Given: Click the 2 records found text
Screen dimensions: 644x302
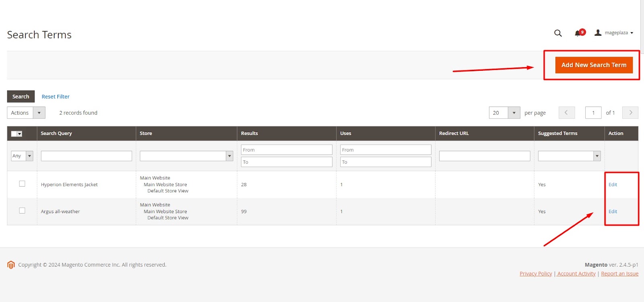Looking at the screenshot, I should point(78,113).
